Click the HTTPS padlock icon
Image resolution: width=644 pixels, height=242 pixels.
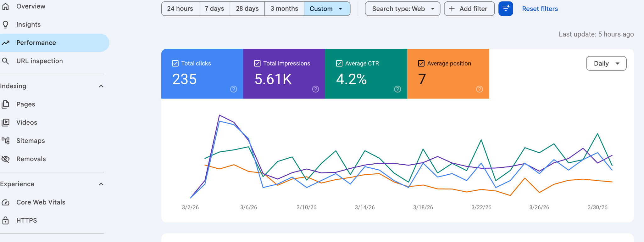(x=5, y=221)
